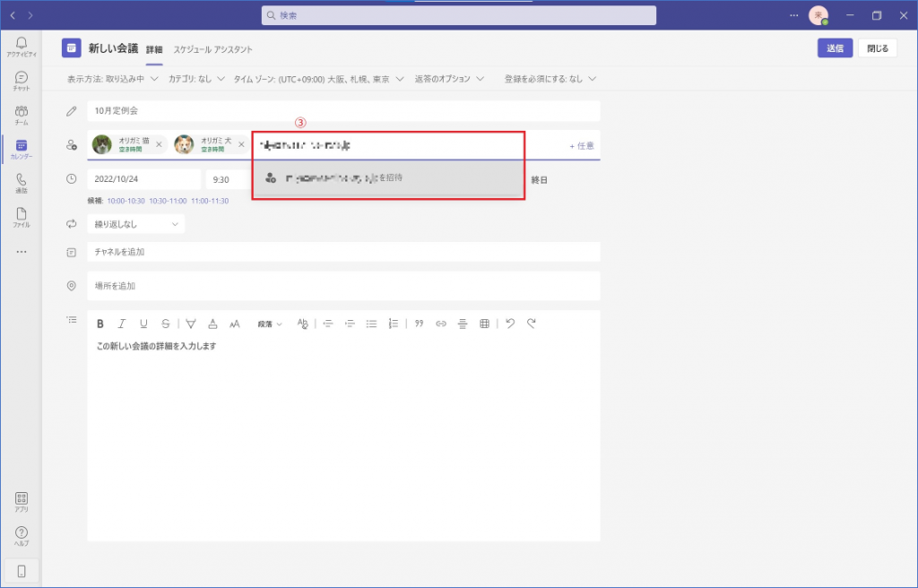The height and width of the screenshot is (588, 918).
Task: Insert a table in meeting details
Action: 484,324
